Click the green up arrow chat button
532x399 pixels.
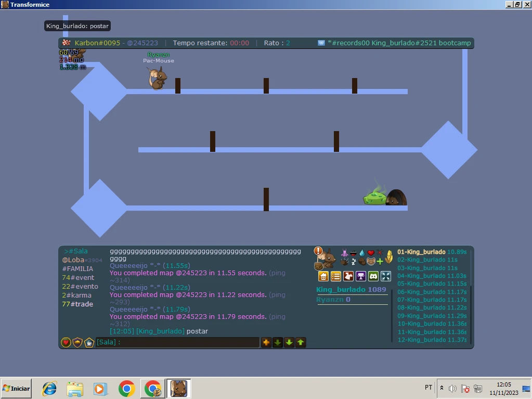click(x=301, y=342)
